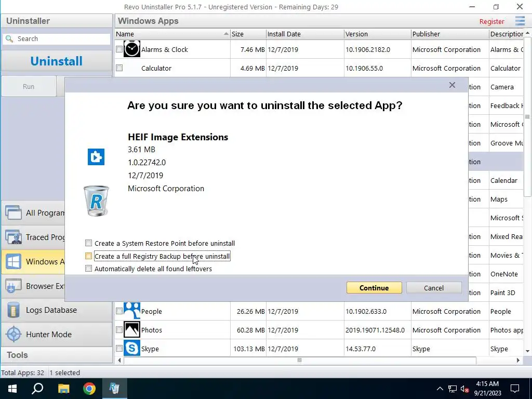Click the large Uninstall button
Screen dimensions: 532x399
click(56, 61)
